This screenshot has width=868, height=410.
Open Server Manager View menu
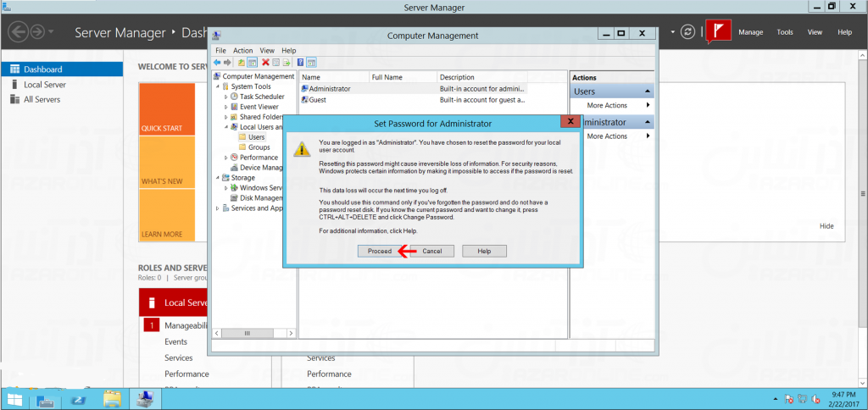(815, 32)
